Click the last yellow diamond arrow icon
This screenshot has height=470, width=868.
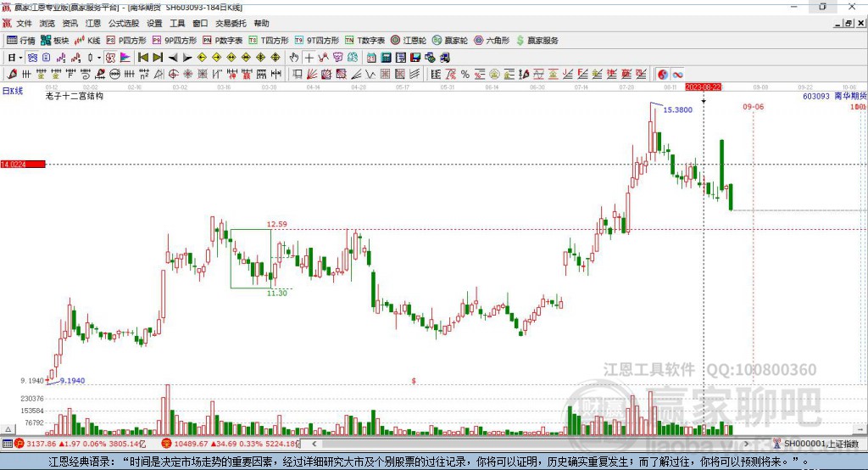click(275, 58)
